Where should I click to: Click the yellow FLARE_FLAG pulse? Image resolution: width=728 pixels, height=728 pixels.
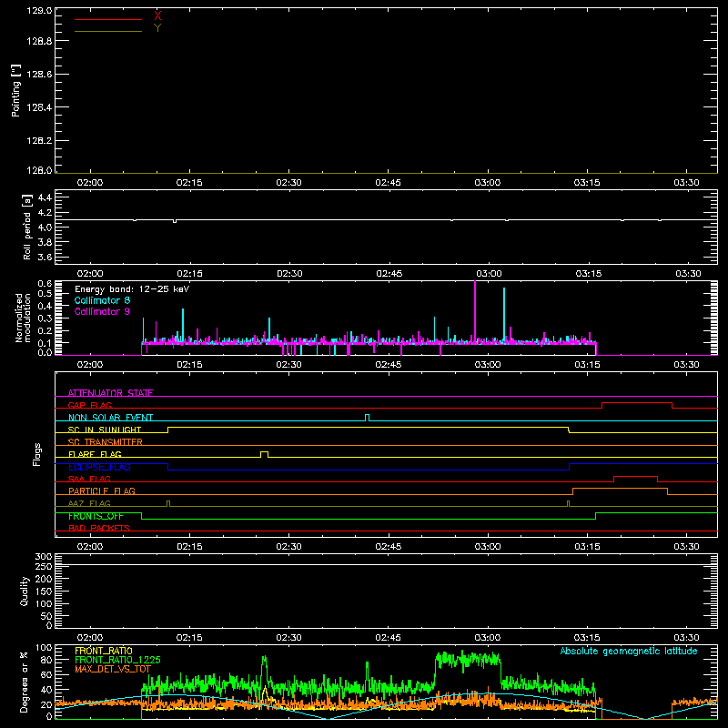click(x=264, y=454)
